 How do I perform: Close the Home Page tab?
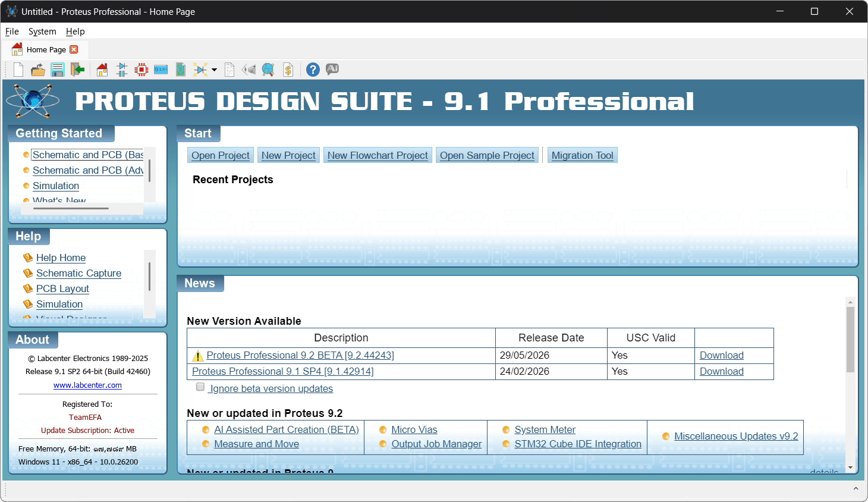[74, 49]
